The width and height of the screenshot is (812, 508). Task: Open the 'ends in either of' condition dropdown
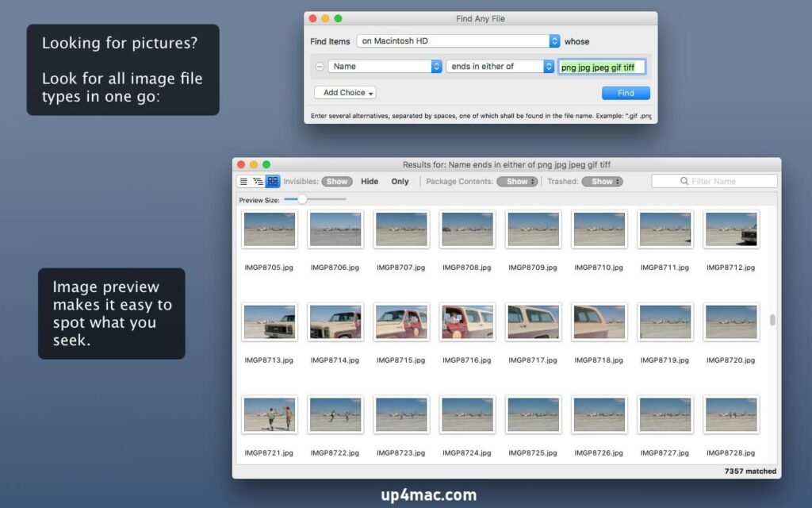point(500,67)
